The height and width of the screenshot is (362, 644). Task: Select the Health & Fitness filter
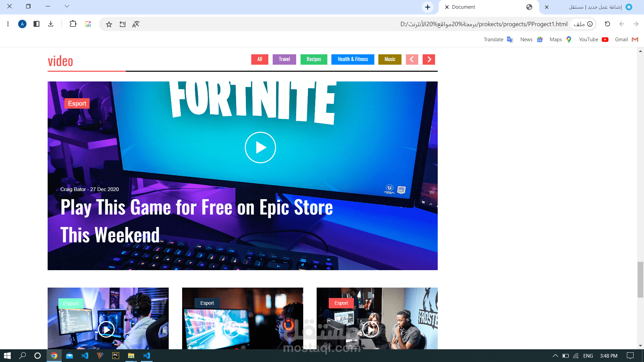coord(353,59)
